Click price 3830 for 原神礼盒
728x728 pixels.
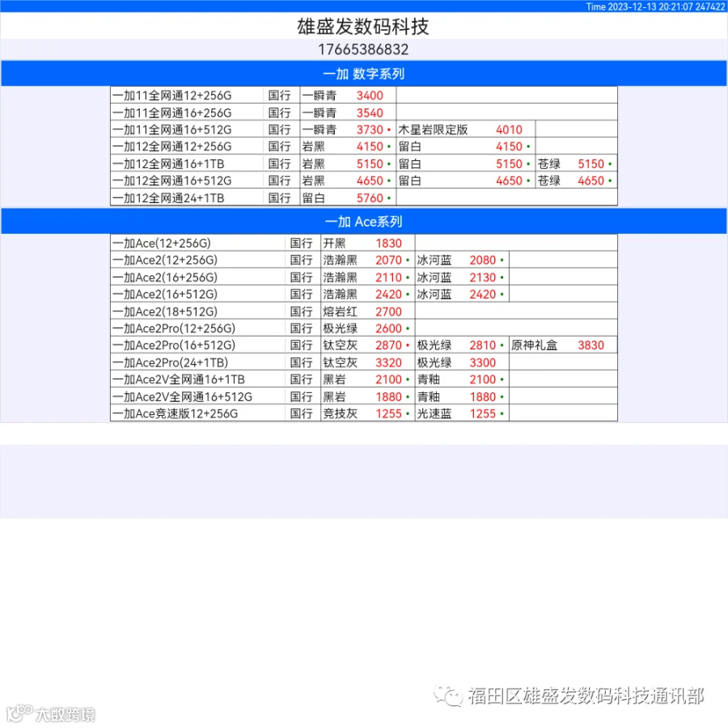tap(590, 345)
